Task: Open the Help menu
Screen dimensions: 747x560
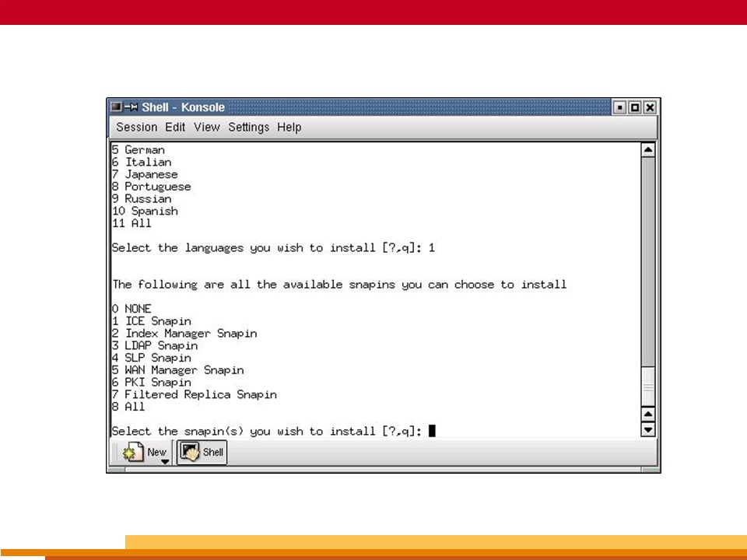Action: 289,128
